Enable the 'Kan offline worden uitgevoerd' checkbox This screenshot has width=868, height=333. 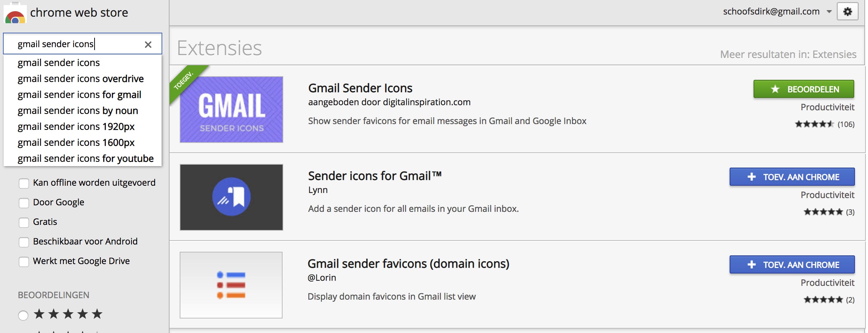[24, 183]
